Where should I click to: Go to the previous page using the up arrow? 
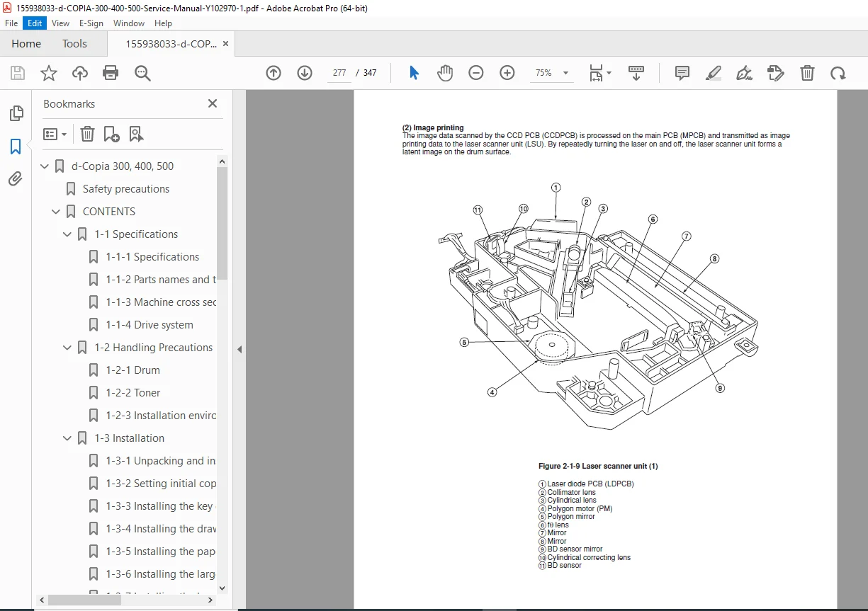274,73
